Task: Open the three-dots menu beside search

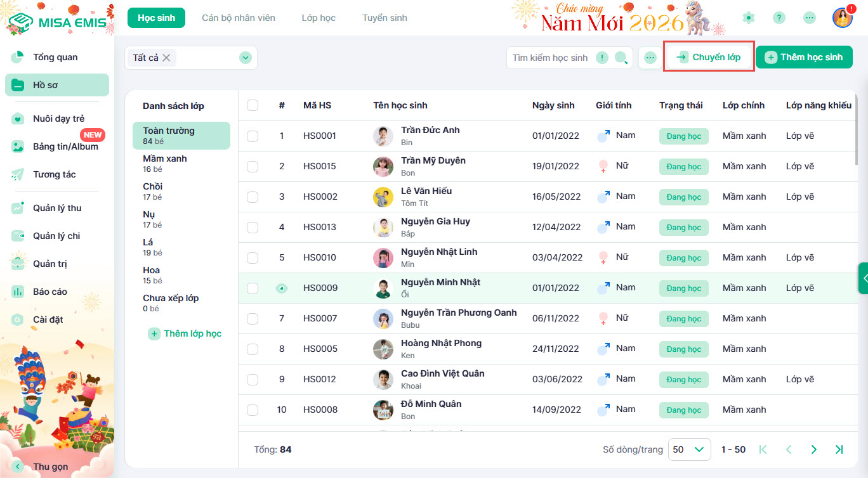Action: 650,58
